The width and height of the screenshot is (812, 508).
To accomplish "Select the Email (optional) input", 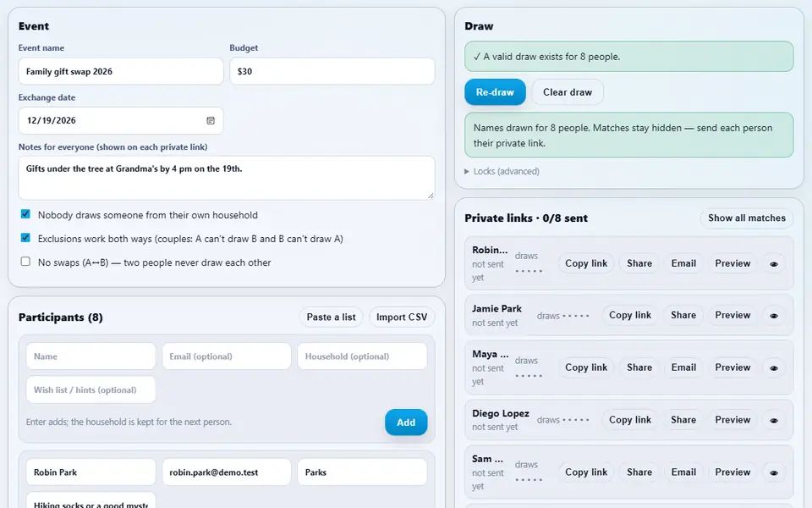I will pyautogui.click(x=227, y=356).
